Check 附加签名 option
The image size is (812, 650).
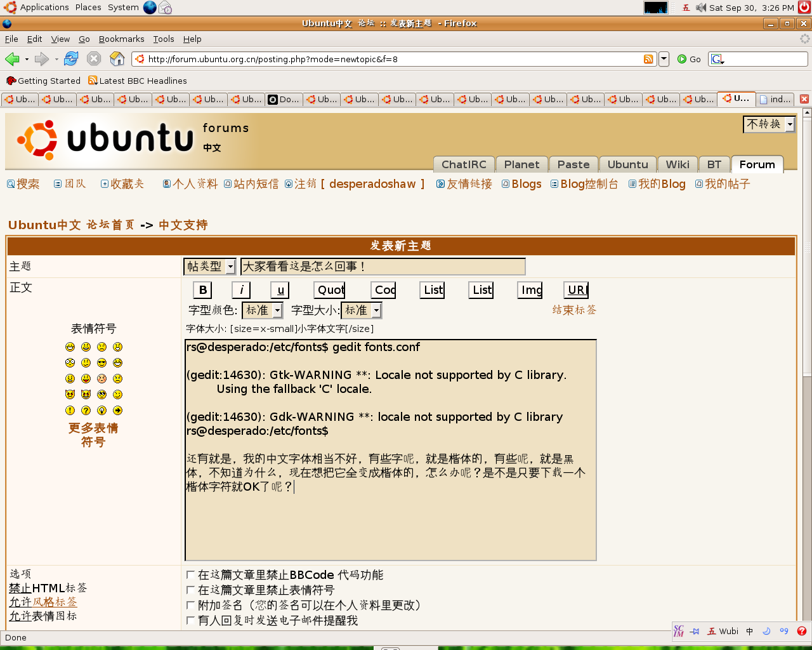coord(190,605)
